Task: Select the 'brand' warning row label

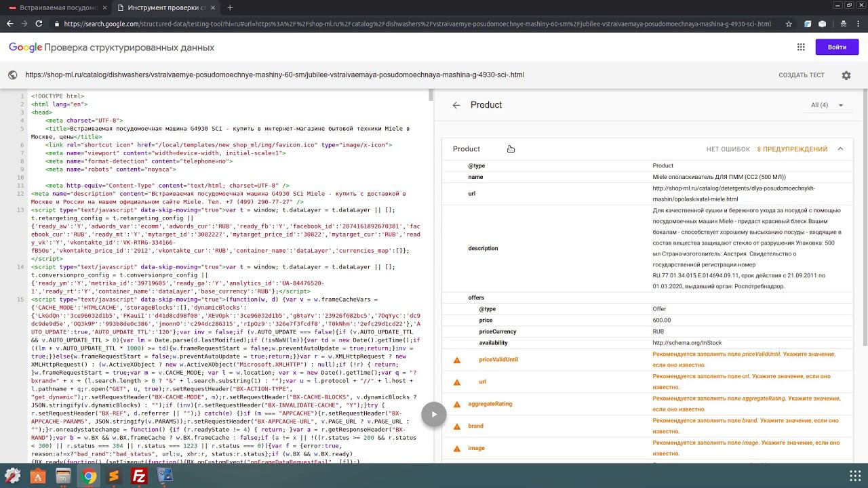Action: (475, 426)
